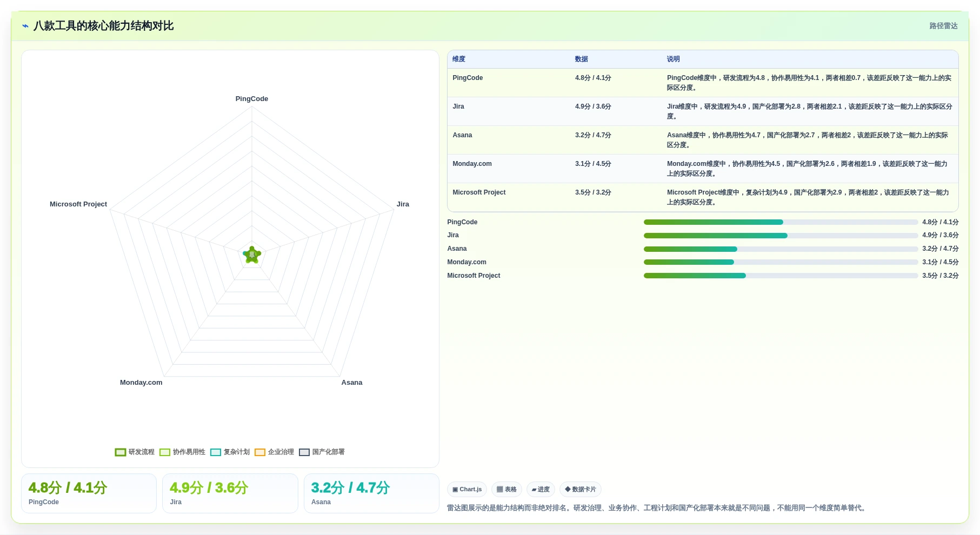Screen dimensions: 980x535
Task: Click the Chart.js badge
Action: pyautogui.click(x=467, y=490)
